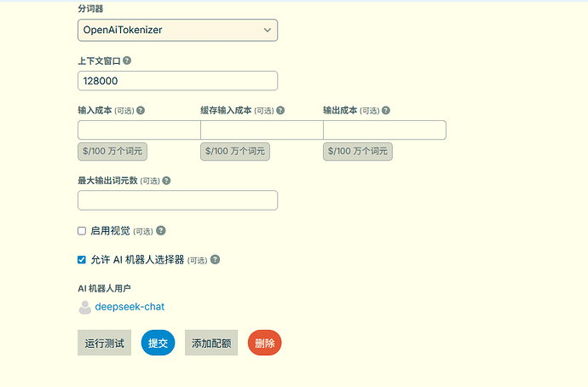The width and height of the screenshot is (588, 387).
Task: Click the 输出成本 help icon
Action: click(x=386, y=110)
